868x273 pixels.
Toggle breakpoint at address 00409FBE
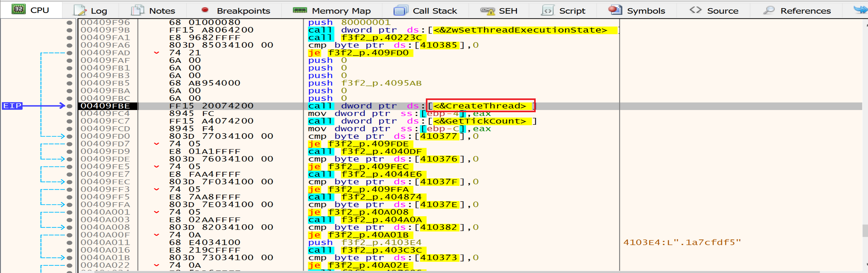click(x=69, y=106)
